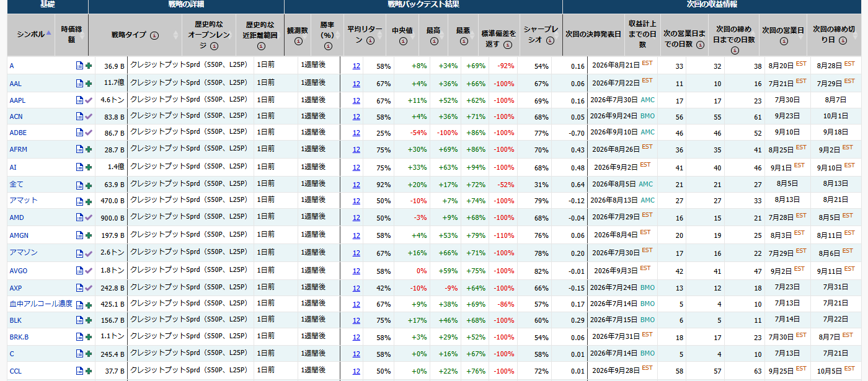Click the purple checkmark in AAPL row
The width and height of the screenshot is (868, 381).
point(89,100)
